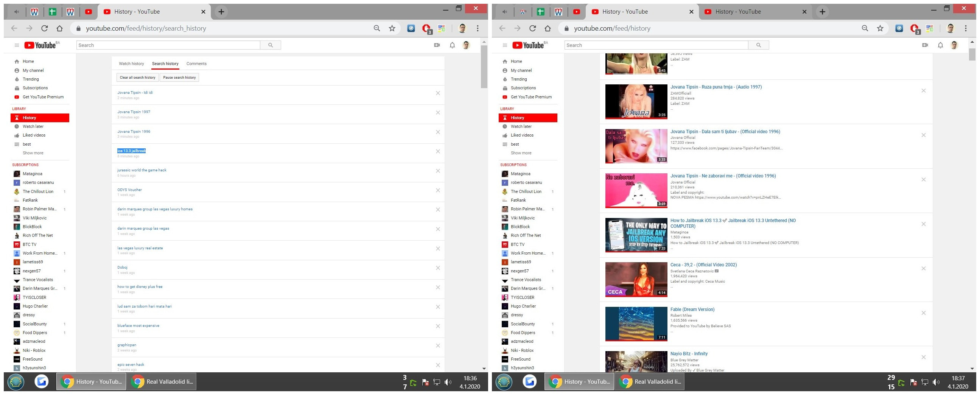
Task: Click the reload button in left Chrome window
Action: point(45,28)
